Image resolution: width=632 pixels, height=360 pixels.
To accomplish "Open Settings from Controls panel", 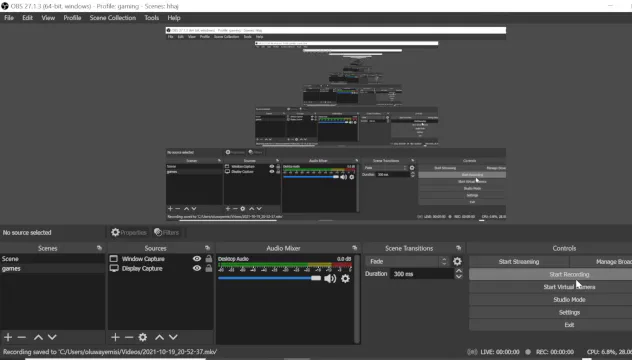I will pos(569,312).
